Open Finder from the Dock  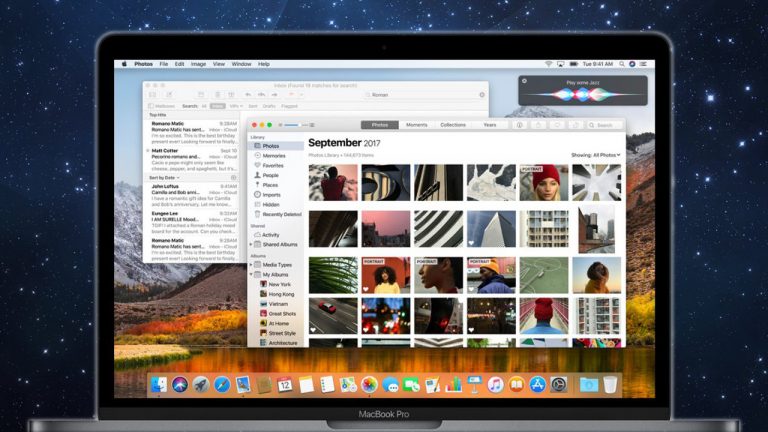[159, 384]
